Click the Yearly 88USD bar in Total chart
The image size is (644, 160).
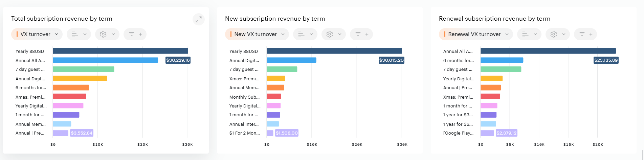pos(120,51)
